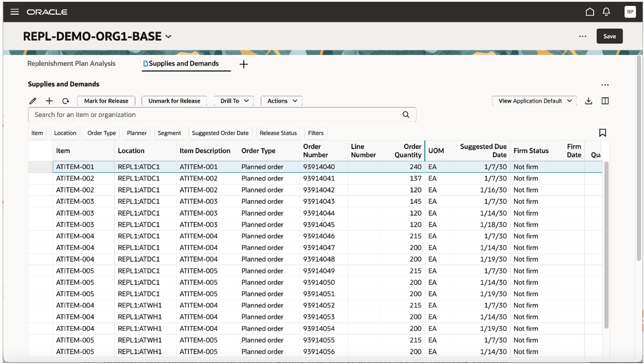Screen dimensions: 644x364
Task: Click the item or organization search field
Action: coord(214,115)
